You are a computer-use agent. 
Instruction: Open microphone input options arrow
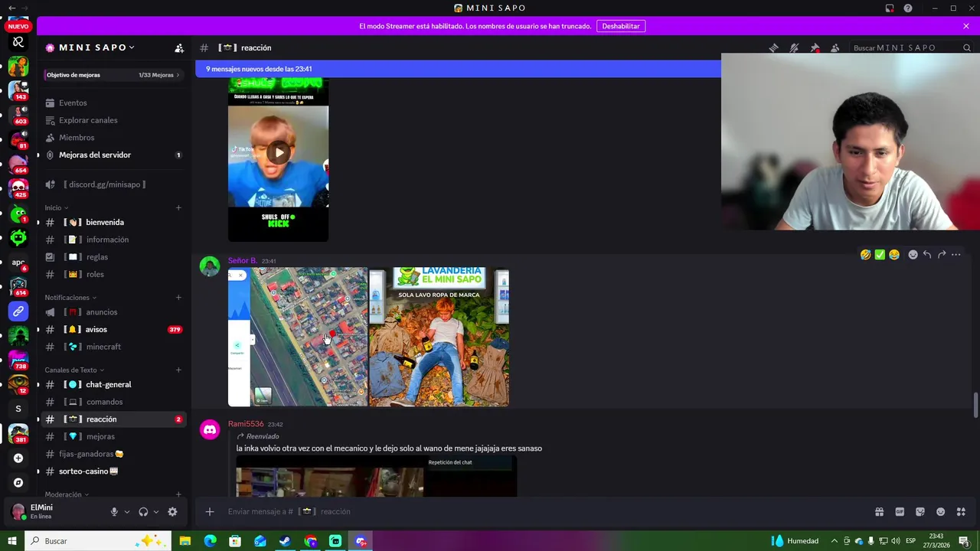pos(127,512)
